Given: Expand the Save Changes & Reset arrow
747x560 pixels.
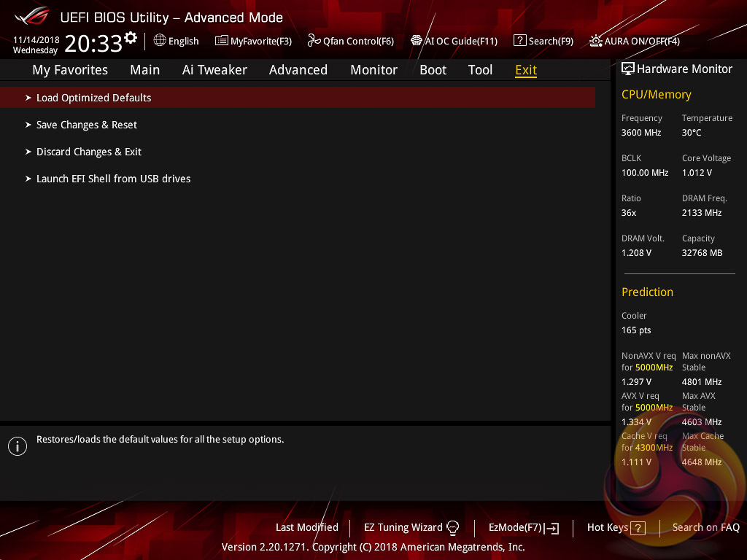Looking at the screenshot, I should 28,125.
